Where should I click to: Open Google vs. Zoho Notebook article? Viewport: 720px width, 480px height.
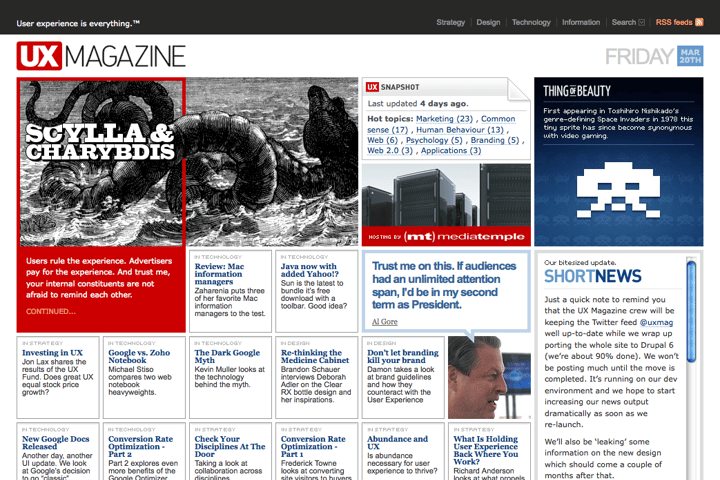(x=139, y=356)
